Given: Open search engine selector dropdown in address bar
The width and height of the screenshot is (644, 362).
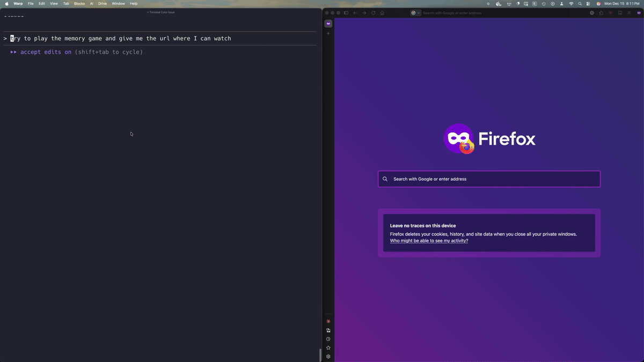Looking at the screenshot, I should pyautogui.click(x=415, y=13).
